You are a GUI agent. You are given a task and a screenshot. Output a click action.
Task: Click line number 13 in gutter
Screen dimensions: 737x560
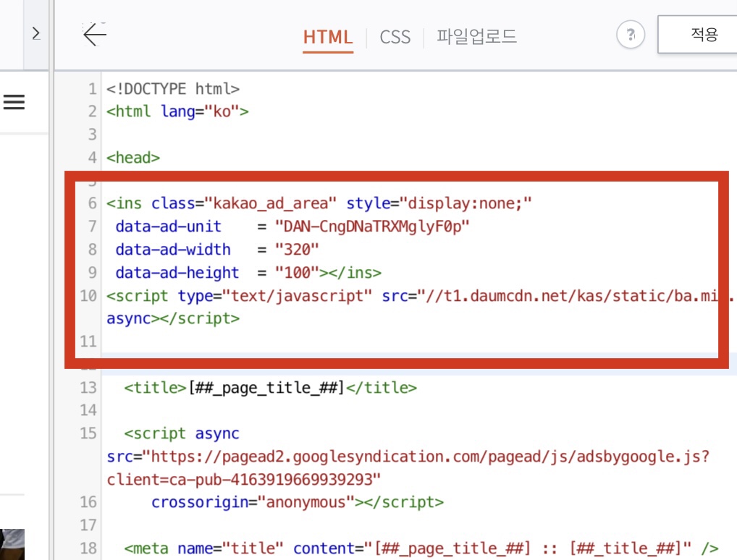88,388
